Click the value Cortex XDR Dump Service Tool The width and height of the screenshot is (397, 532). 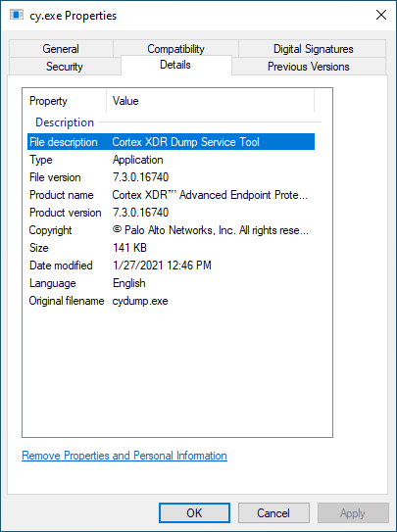[186, 142]
